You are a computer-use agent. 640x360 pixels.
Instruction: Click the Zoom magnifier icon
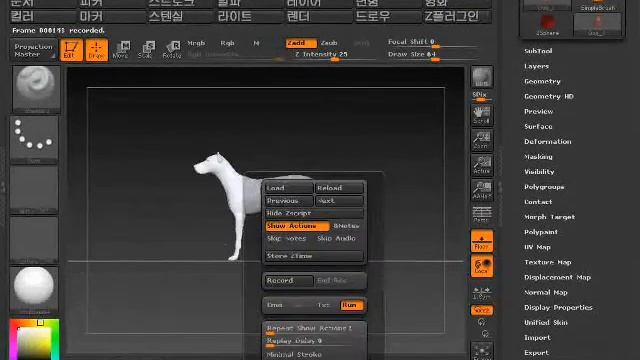tap(482, 140)
